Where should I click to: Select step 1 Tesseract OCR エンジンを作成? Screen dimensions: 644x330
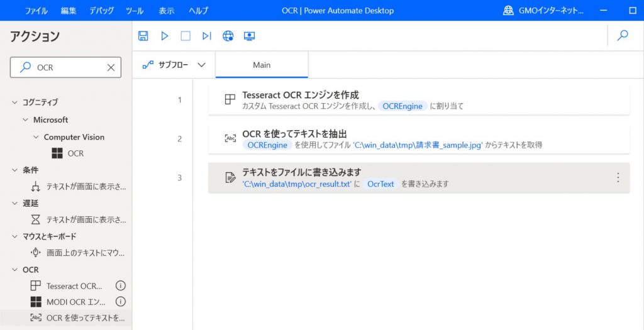(x=419, y=100)
